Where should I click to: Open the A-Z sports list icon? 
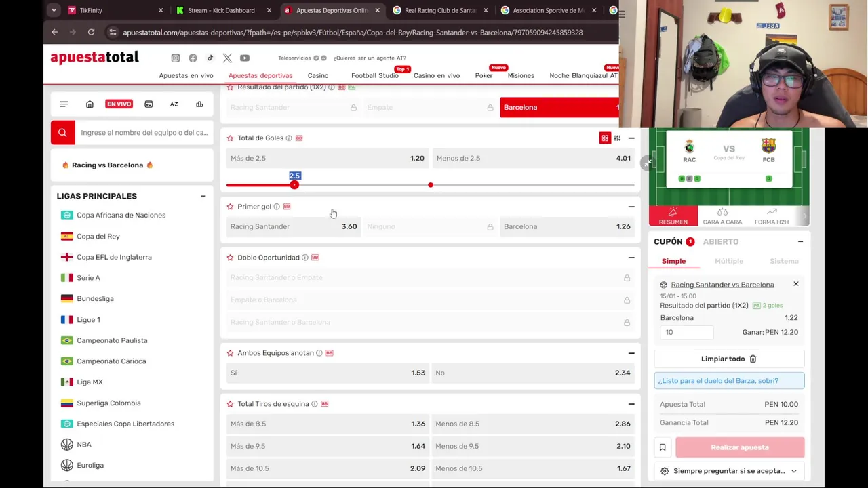(174, 104)
